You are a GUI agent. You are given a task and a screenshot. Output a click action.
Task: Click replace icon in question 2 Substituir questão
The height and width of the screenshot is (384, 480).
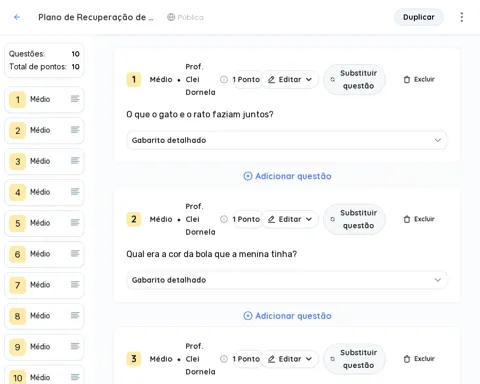[332, 219]
